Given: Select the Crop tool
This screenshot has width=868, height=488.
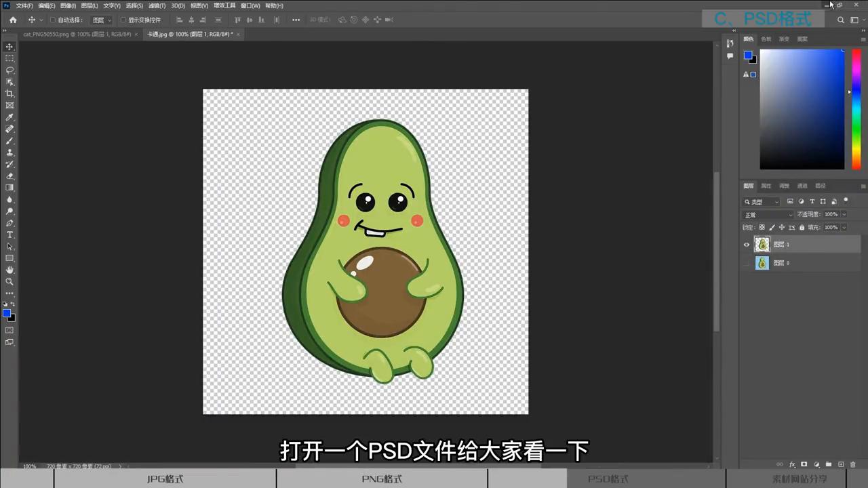Looking at the screenshot, I should tap(9, 94).
